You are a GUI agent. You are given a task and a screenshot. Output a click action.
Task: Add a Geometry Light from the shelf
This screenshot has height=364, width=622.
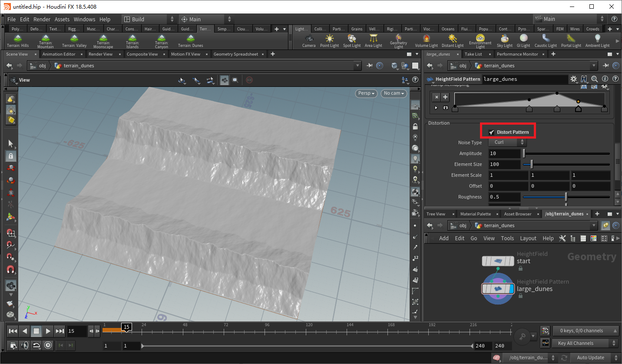(398, 41)
